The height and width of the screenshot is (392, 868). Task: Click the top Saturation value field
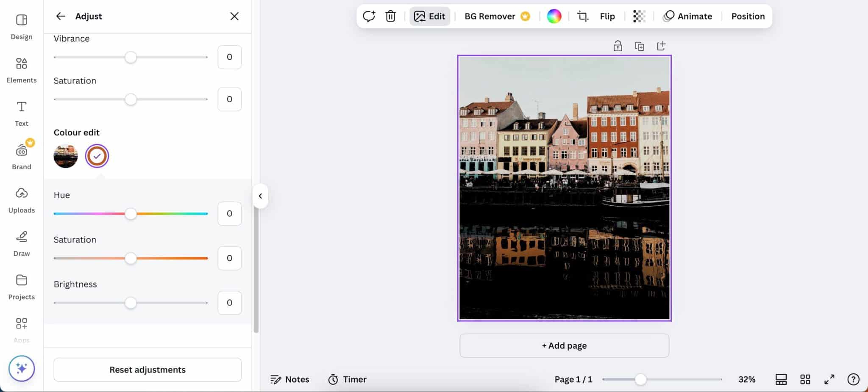pos(229,99)
